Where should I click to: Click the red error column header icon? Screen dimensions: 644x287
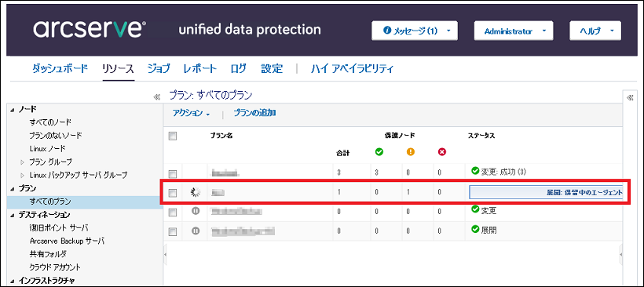click(x=442, y=152)
